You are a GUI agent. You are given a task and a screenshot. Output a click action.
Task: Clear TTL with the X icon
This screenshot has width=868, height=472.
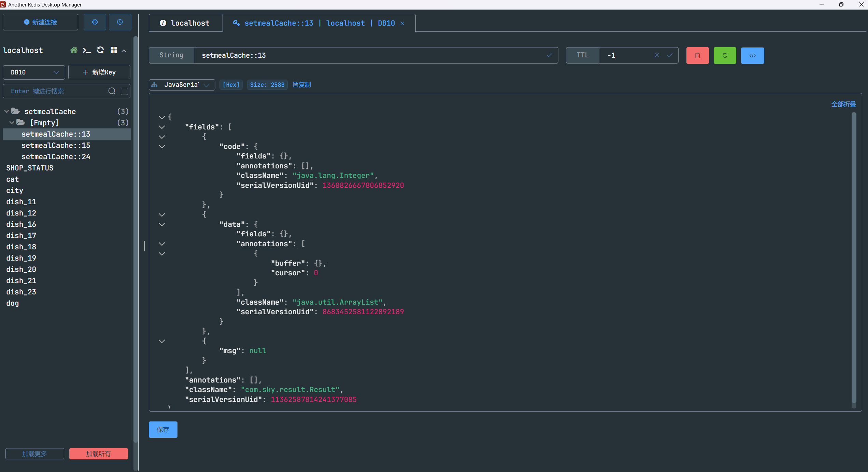tap(657, 55)
